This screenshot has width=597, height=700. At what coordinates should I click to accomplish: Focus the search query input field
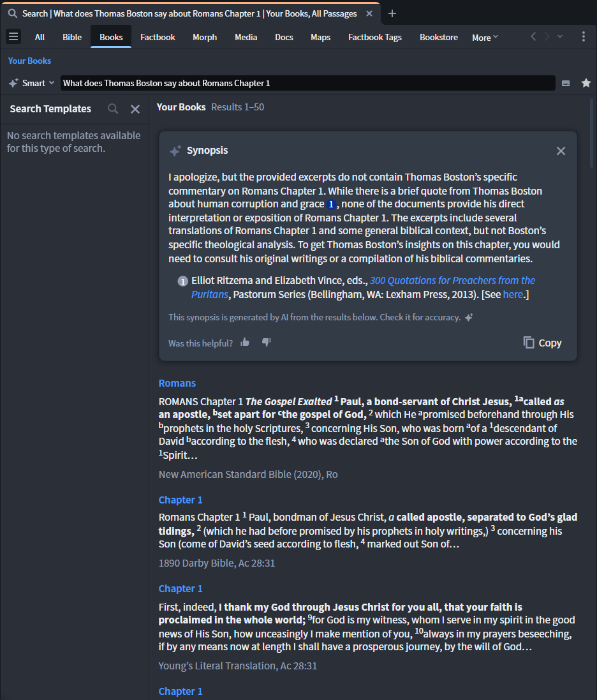click(308, 83)
